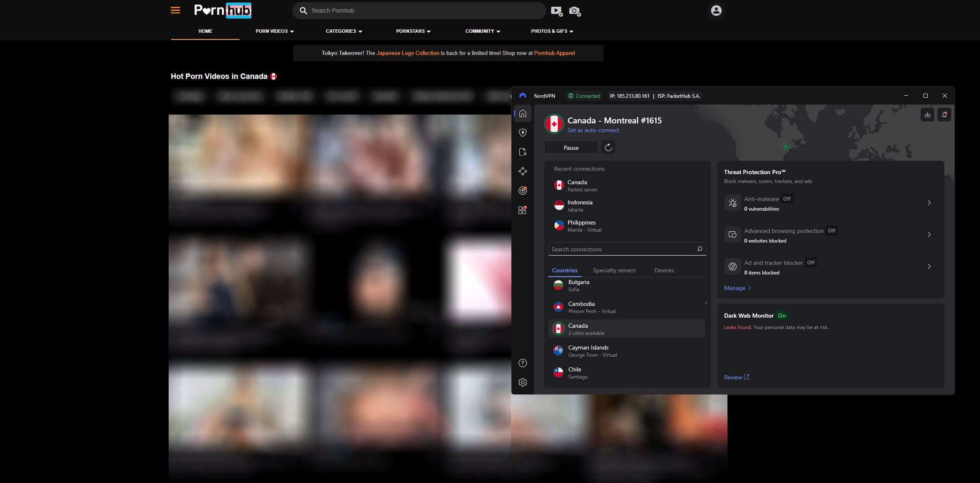
Task: Open the notifications grid icon with red badge
Action: [x=523, y=210]
